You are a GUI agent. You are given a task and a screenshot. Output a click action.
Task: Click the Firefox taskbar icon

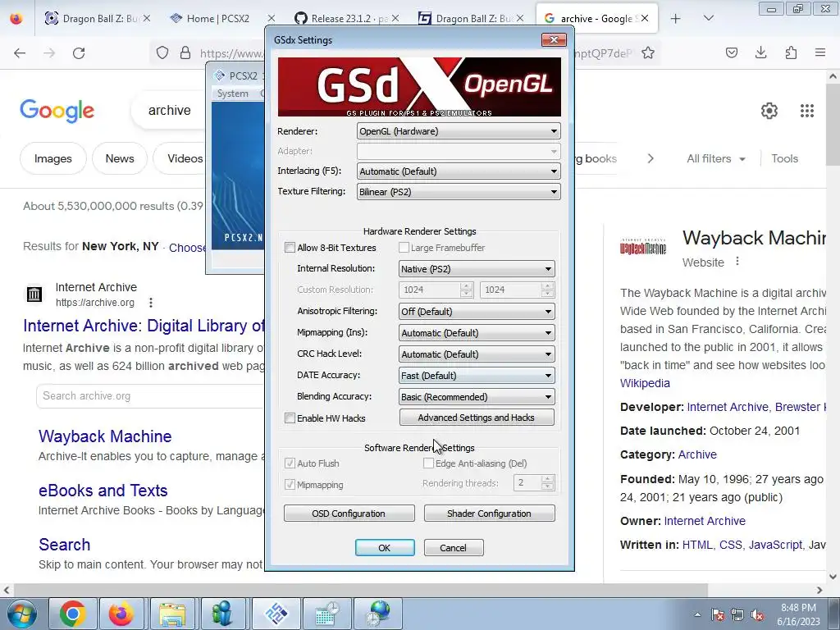point(121,614)
